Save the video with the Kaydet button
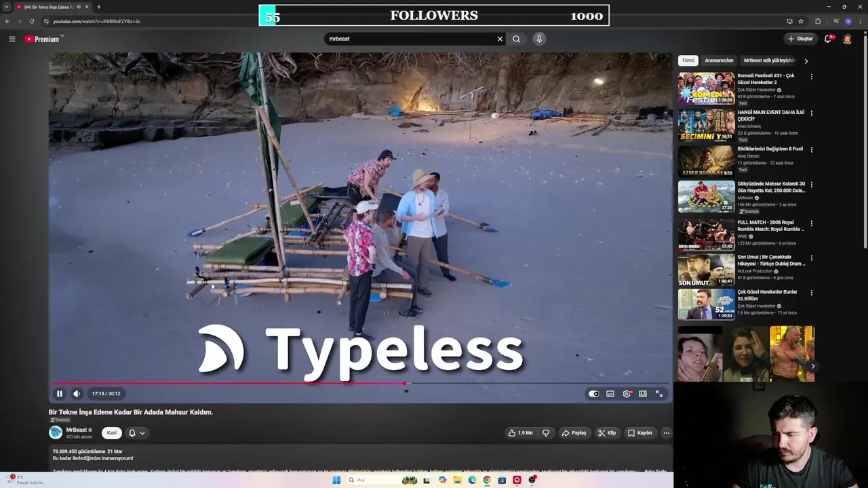868x488 pixels. 640,432
